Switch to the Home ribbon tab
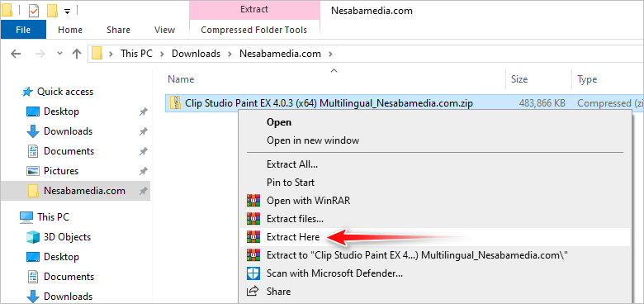 coord(70,30)
